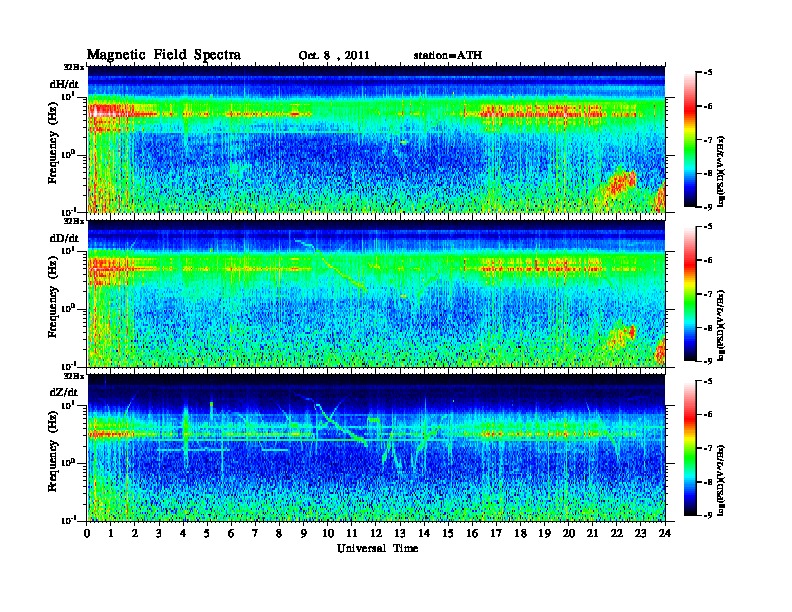The image size is (792, 612).
Task: Click the -7 label on dZ/dt colorbar
Action: (708, 448)
